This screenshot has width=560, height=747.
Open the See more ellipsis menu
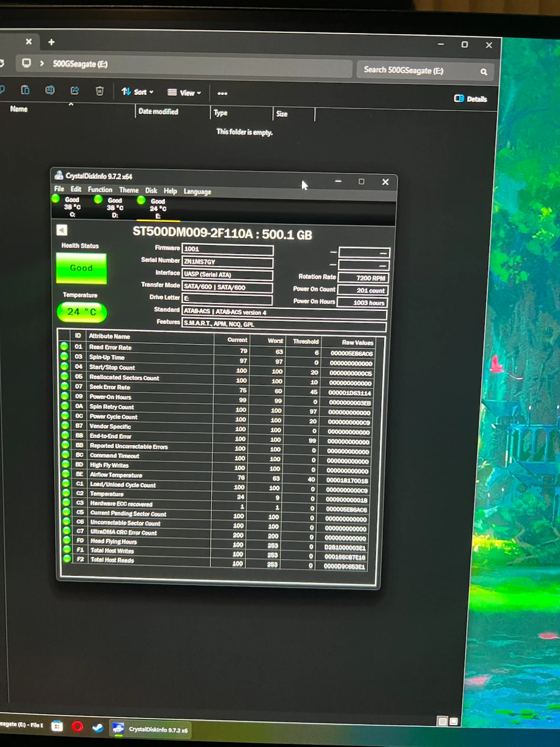pos(222,93)
